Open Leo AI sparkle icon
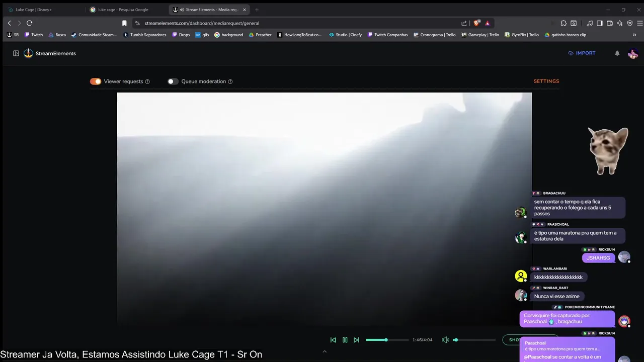Screen dimensions: 644x362 coord(620,23)
